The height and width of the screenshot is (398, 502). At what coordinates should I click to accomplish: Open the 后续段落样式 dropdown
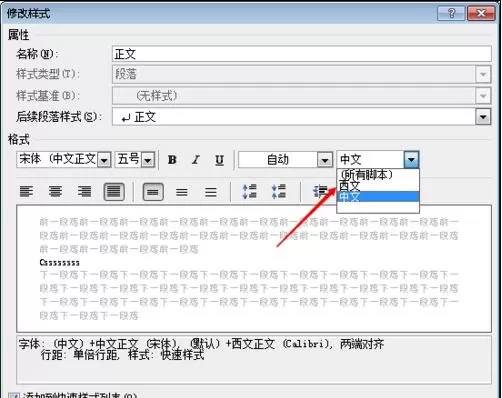pyautogui.click(x=483, y=117)
